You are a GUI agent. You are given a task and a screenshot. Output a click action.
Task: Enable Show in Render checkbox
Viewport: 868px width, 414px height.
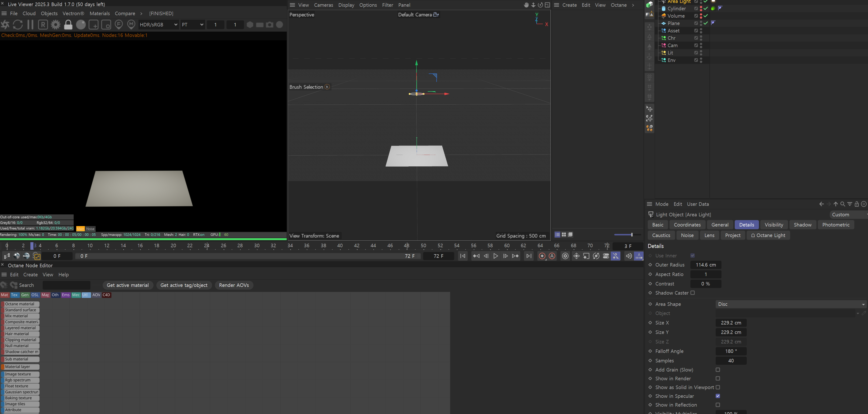[x=718, y=379]
